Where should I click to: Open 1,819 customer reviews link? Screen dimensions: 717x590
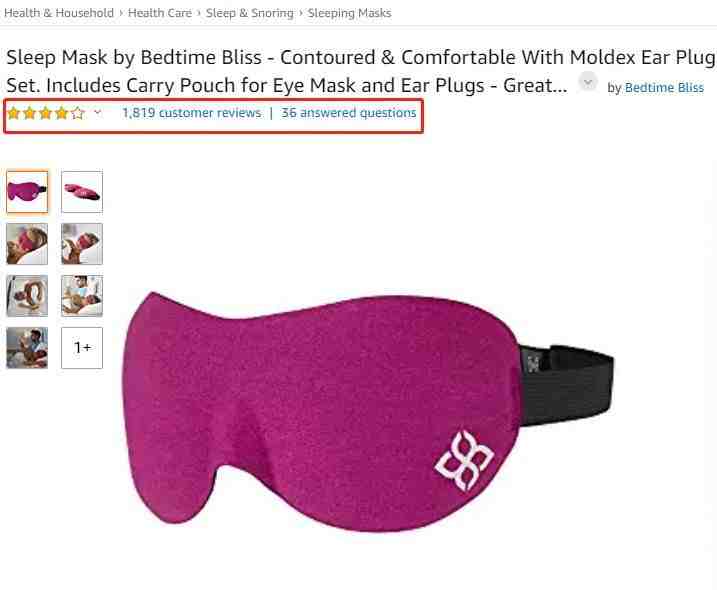click(192, 113)
